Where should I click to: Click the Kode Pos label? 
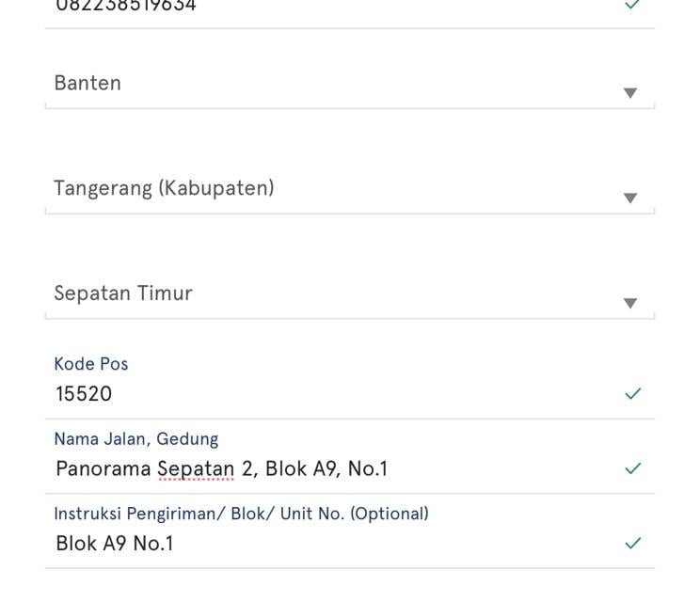(91, 364)
